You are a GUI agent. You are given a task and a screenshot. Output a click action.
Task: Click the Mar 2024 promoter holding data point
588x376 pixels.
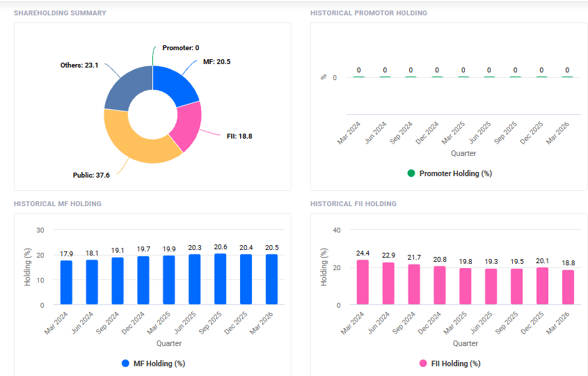[x=358, y=77]
